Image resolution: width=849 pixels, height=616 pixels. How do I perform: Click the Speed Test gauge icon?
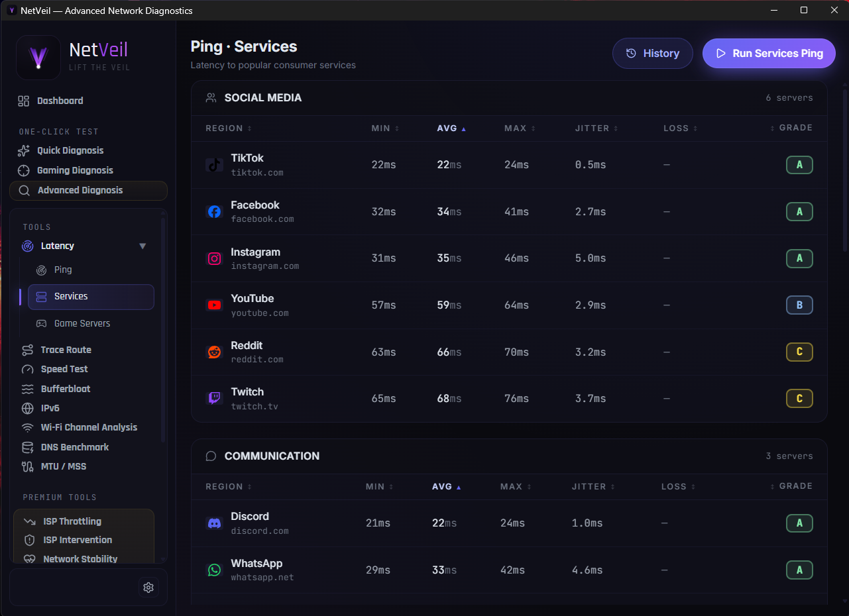pyautogui.click(x=27, y=369)
